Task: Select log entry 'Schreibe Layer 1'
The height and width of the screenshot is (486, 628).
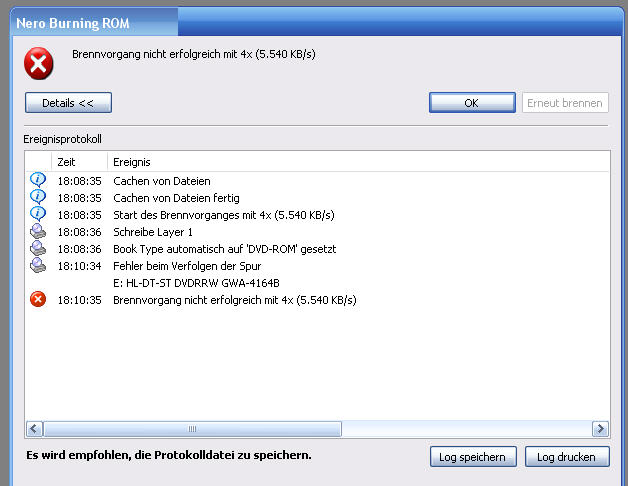Action: point(153,232)
